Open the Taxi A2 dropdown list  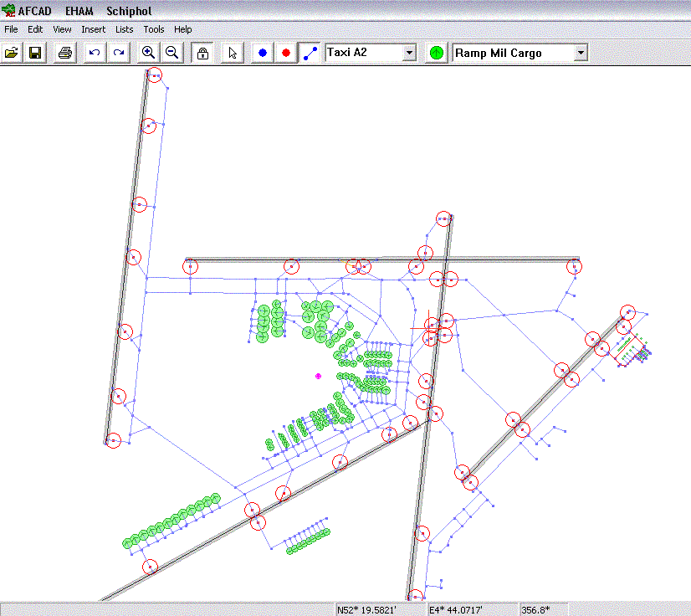point(409,53)
